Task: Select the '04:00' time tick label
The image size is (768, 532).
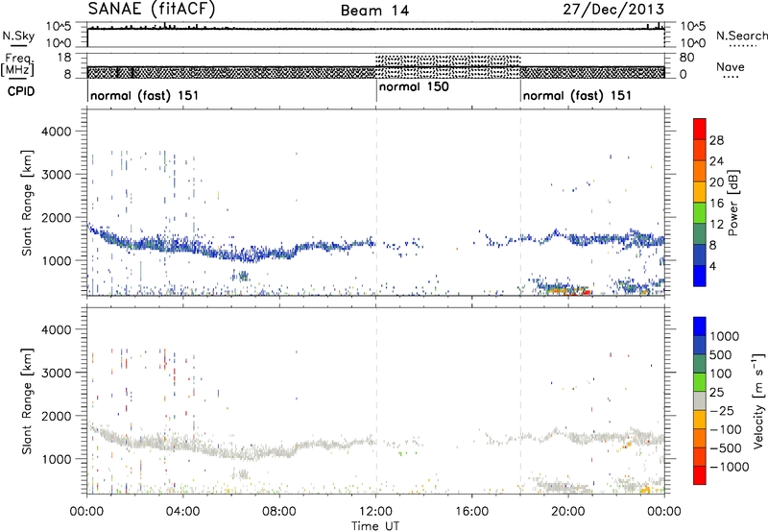Action: tap(182, 512)
